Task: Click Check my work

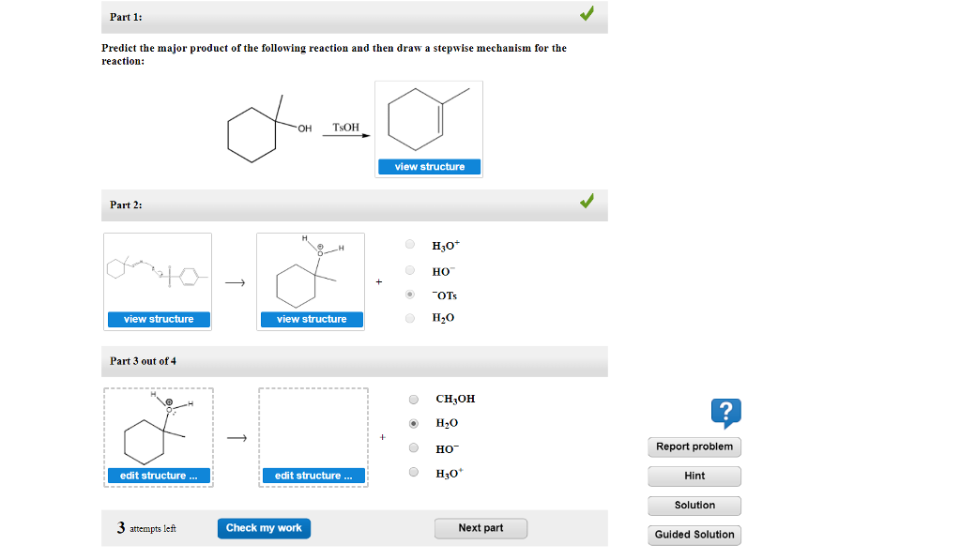Action: pyautogui.click(x=264, y=528)
